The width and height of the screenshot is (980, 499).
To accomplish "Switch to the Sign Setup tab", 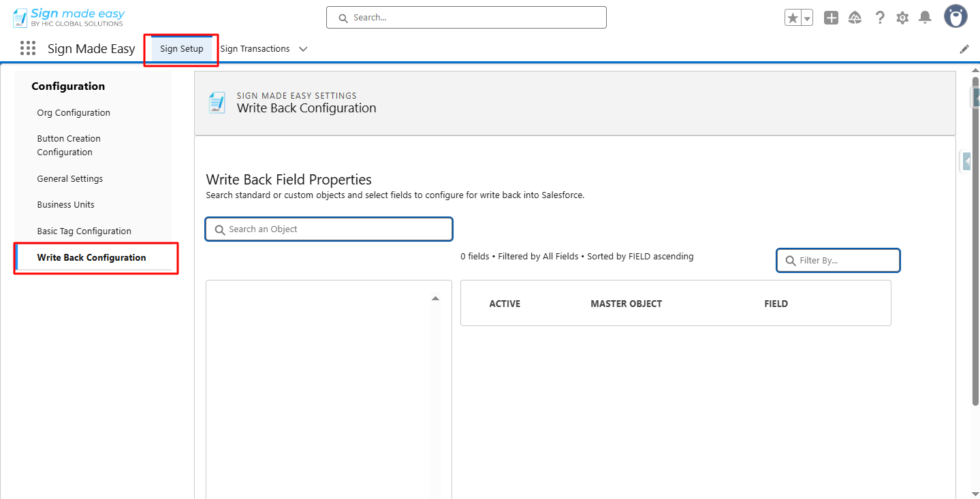I will tap(181, 49).
